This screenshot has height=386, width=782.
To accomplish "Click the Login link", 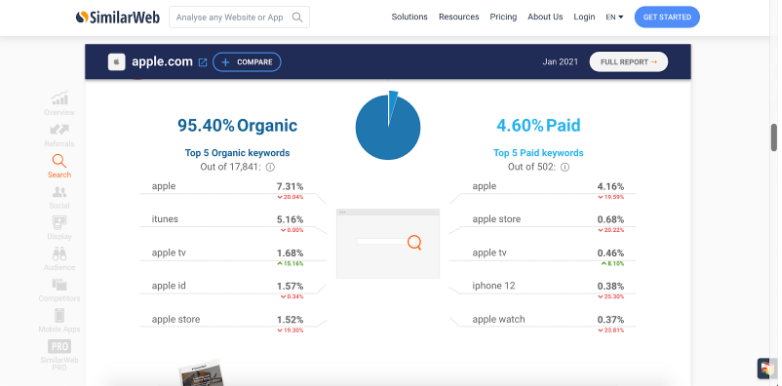I will [584, 17].
